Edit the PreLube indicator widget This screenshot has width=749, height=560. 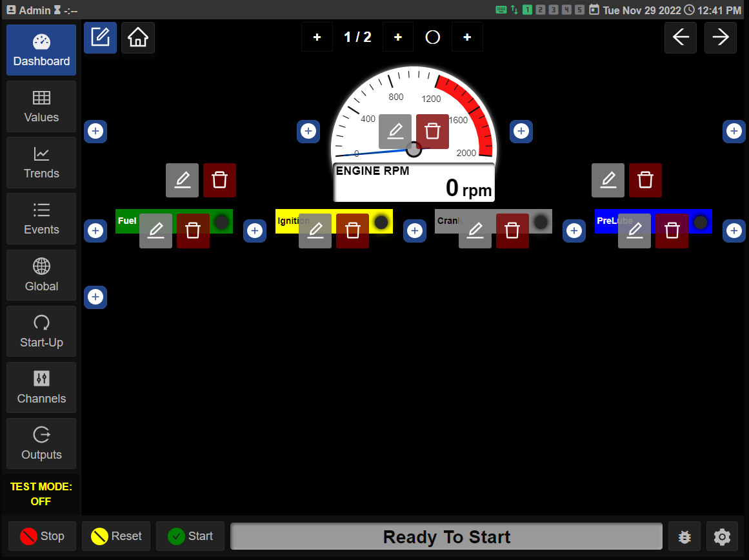click(634, 230)
